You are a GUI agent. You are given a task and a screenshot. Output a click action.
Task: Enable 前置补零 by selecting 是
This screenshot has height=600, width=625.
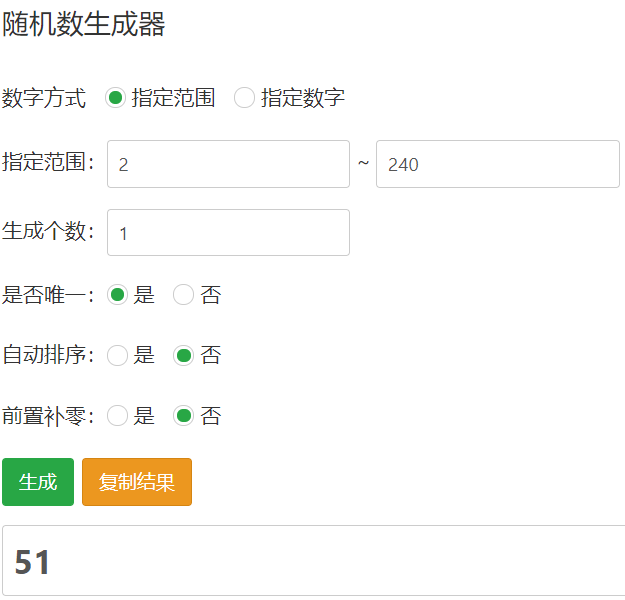(x=118, y=416)
